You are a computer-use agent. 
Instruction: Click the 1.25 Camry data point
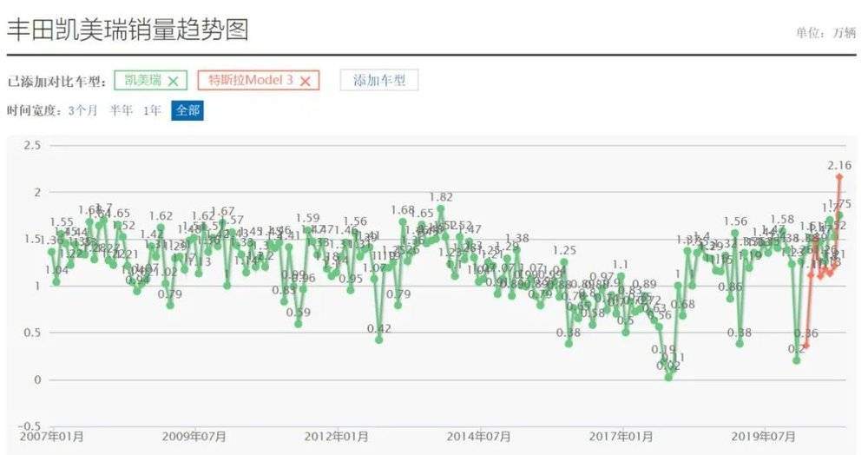pyautogui.click(x=564, y=262)
